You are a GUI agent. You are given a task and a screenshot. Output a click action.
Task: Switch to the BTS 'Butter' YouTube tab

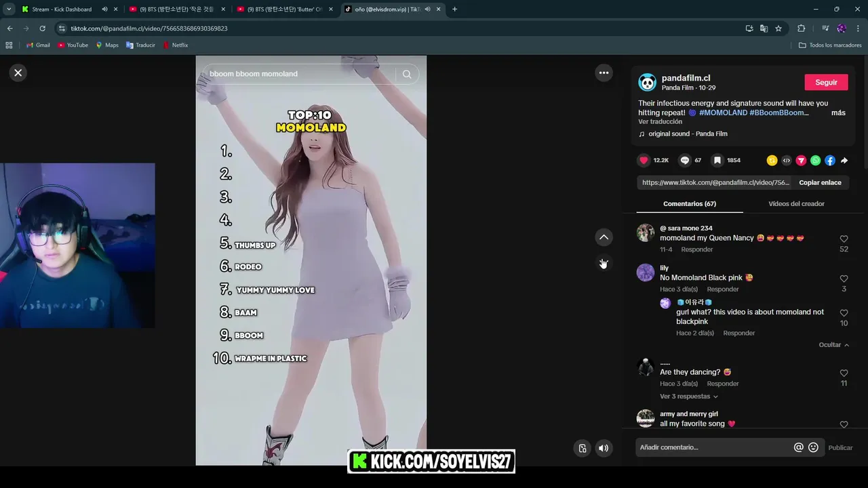click(283, 9)
